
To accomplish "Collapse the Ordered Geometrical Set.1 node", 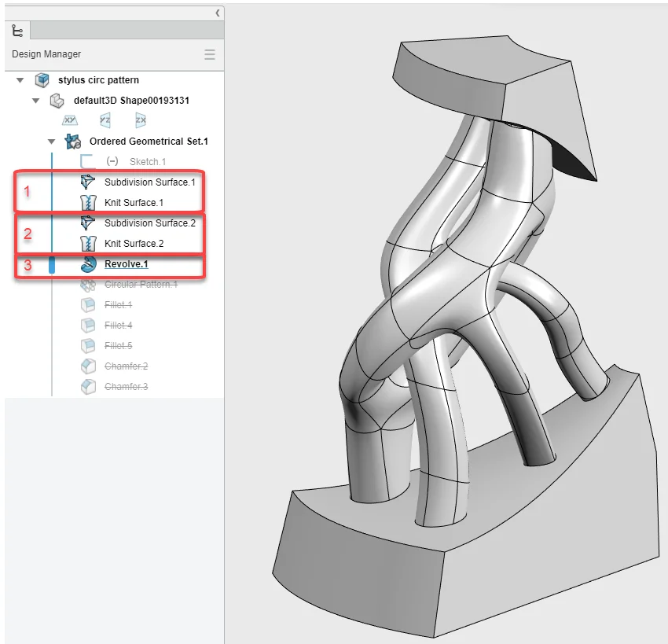I will click(52, 142).
